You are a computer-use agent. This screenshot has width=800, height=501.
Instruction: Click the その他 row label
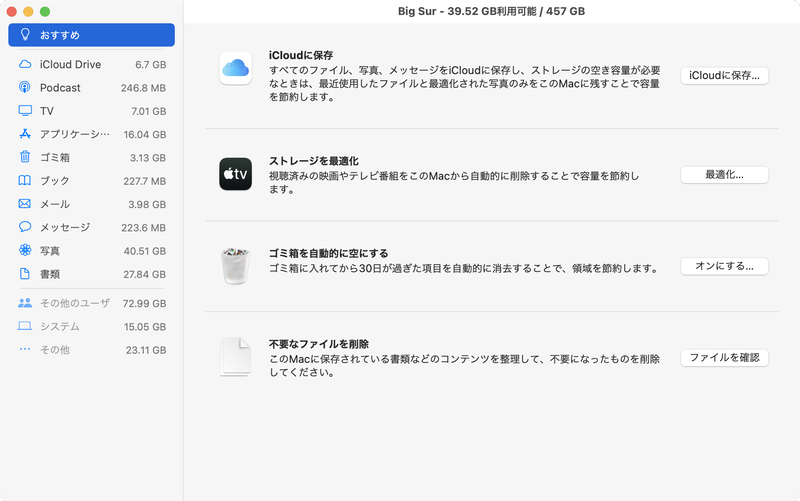(55, 350)
